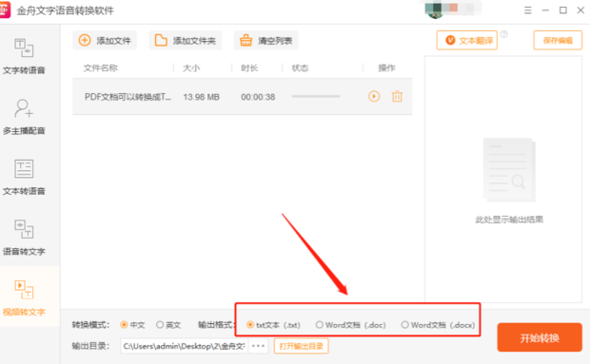Play the PDF文档 file preview
Screen dimensions: 590x364
pos(374,97)
